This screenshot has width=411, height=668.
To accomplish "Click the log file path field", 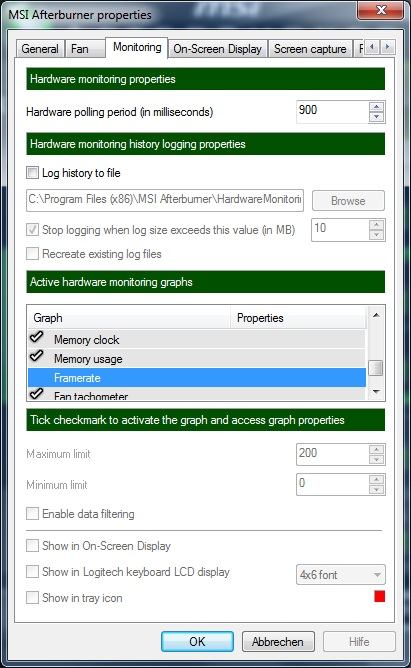I will coord(165,200).
